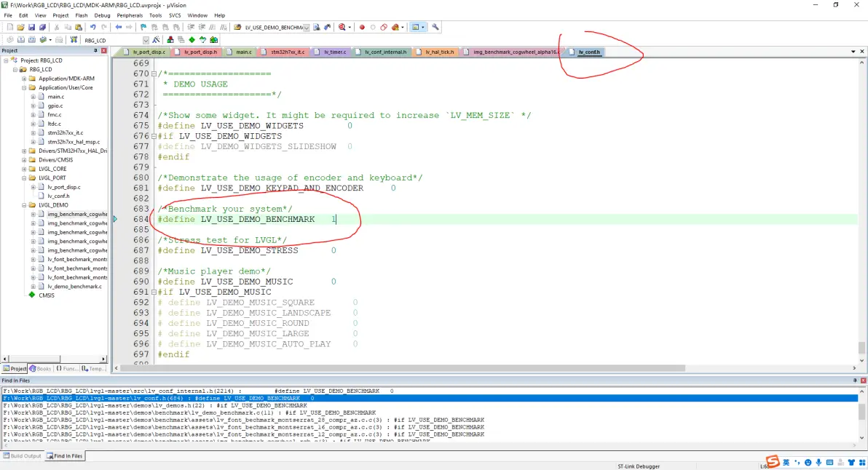The image size is (868, 470).
Task: Toggle the bookmark flag icon
Action: click(143, 28)
